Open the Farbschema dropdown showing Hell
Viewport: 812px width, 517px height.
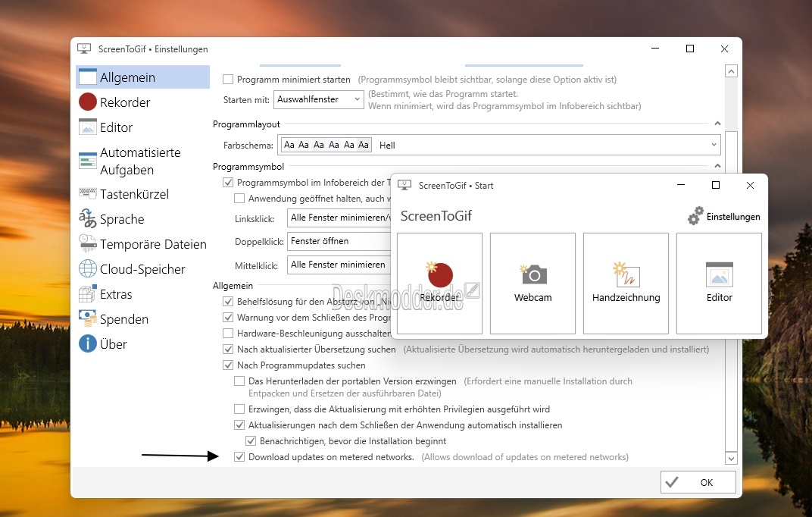pos(499,145)
